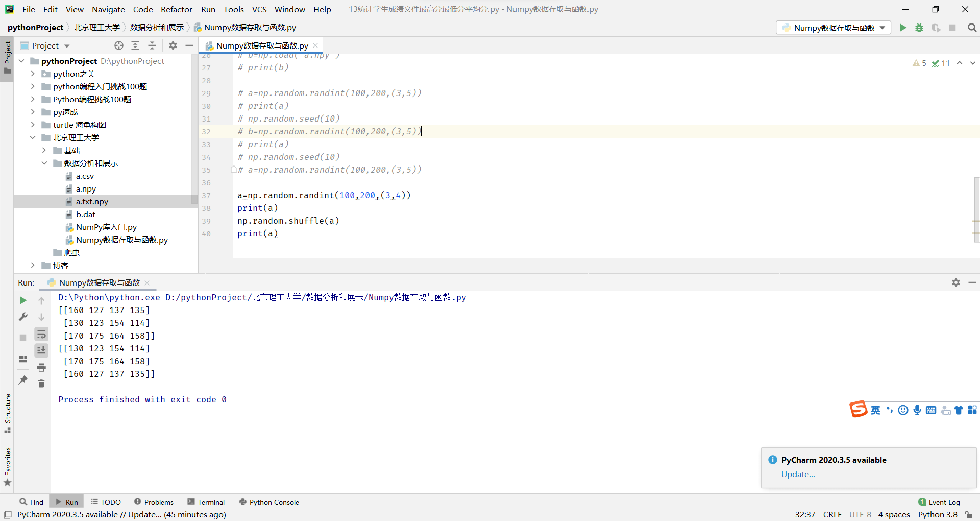Click the Stop square icon in top toolbar

[952, 28]
